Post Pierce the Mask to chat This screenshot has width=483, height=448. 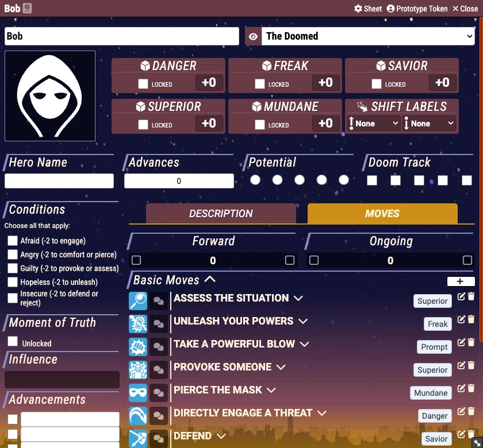(x=159, y=393)
